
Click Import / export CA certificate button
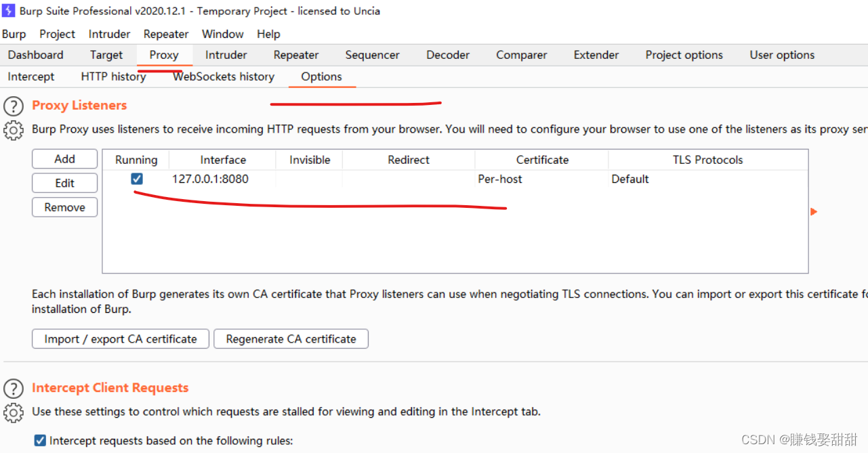[121, 339]
